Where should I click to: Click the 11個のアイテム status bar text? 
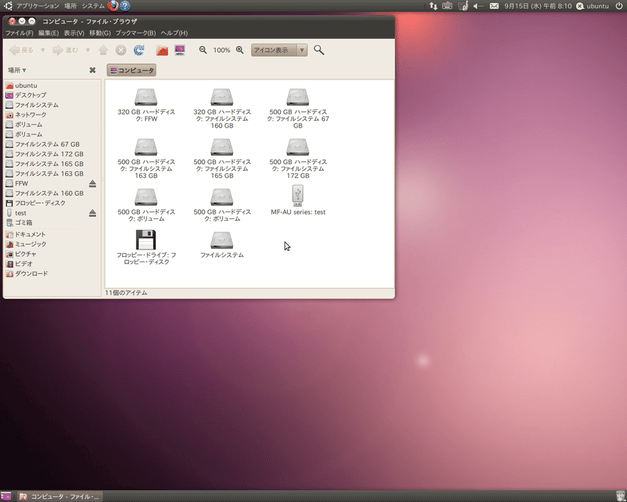126,293
